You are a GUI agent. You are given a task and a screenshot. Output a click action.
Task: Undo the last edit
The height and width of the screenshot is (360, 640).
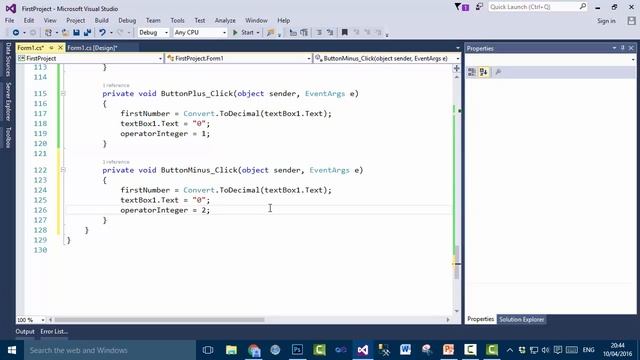[x=102, y=33]
